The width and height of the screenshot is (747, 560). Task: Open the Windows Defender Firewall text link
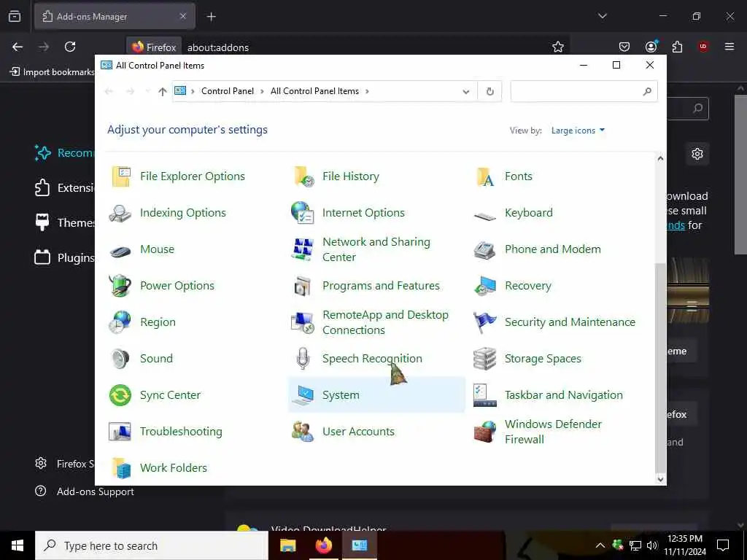[x=553, y=432]
